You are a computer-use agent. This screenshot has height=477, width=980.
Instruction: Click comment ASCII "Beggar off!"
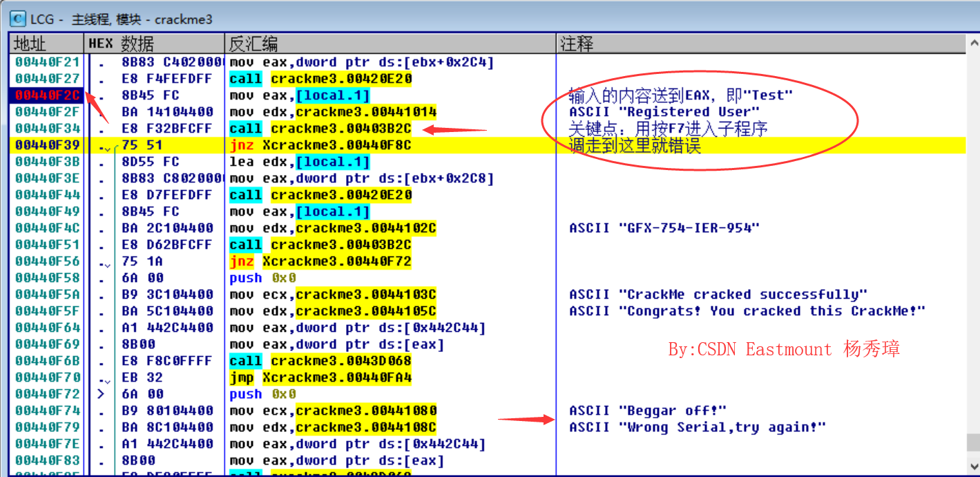point(648,411)
